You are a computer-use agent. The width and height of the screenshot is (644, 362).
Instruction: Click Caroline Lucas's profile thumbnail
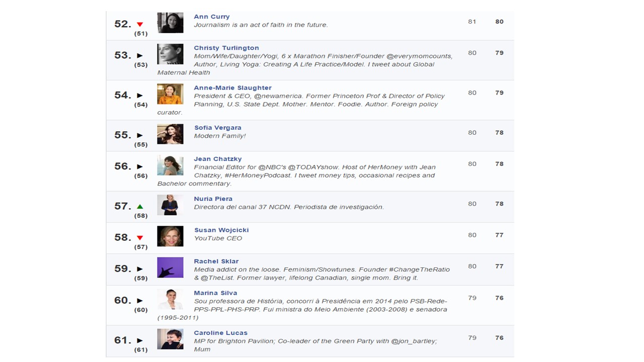[x=170, y=339]
